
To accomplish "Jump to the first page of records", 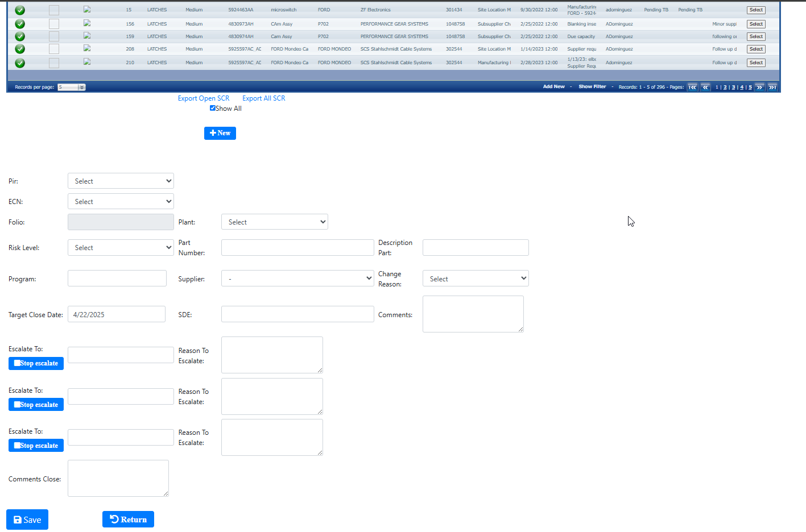I will tap(692, 87).
